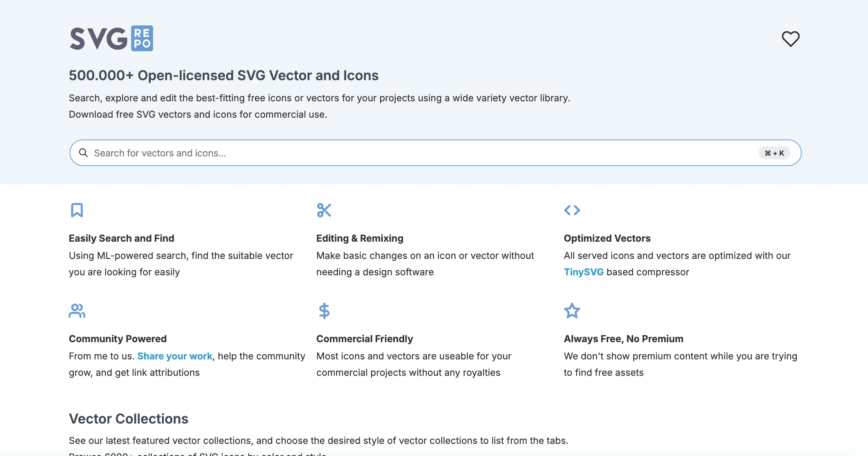Open the TinySVG link
The width and height of the screenshot is (868, 456).
(x=583, y=272)
